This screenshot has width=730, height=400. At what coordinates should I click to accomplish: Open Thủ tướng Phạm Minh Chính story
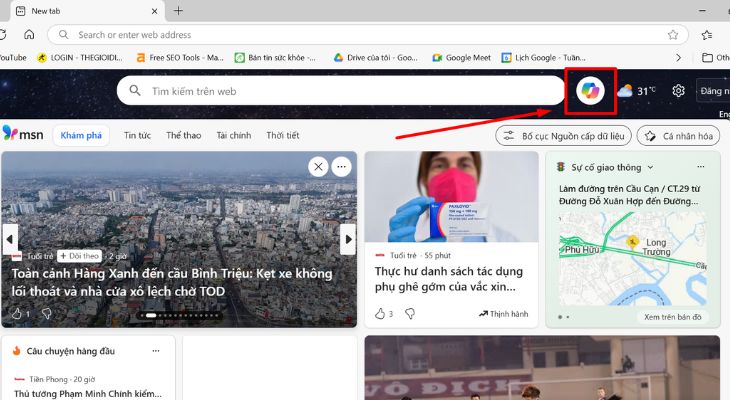tap(88, 393)
